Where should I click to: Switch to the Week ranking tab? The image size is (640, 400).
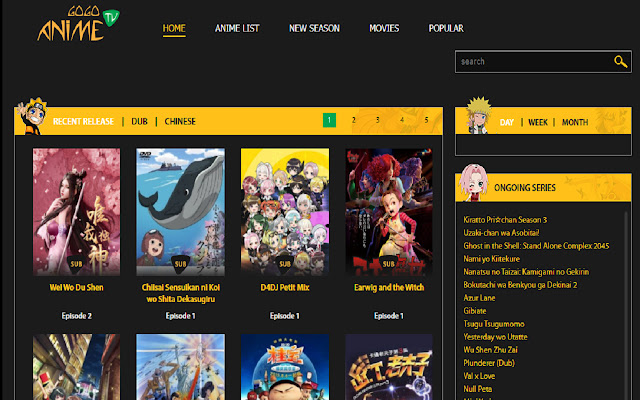[538, 122]
